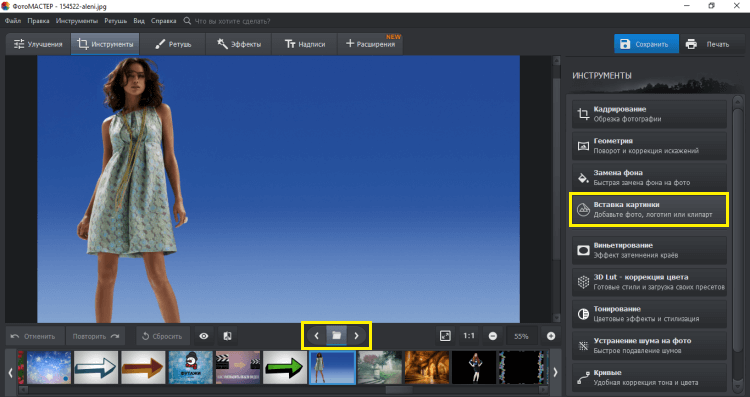
Task: Open the 3D Lut color correction tool
Action: [649, 282]
